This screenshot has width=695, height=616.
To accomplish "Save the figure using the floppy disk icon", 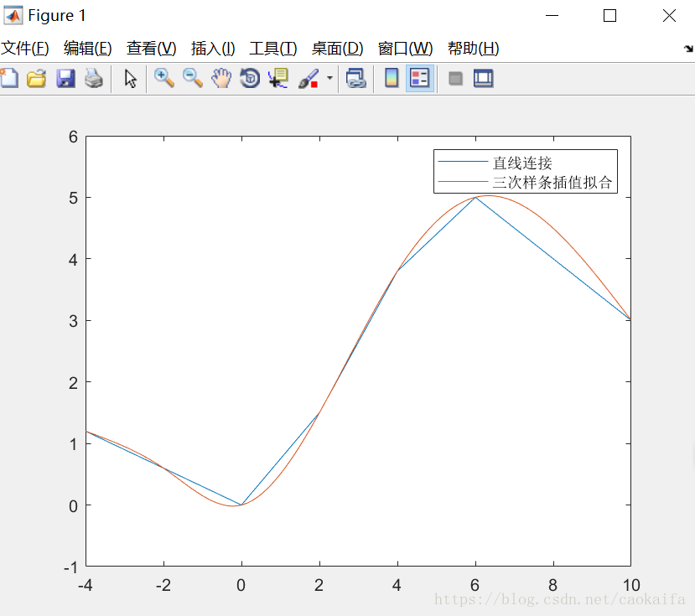I will click(x=65, y=79).
